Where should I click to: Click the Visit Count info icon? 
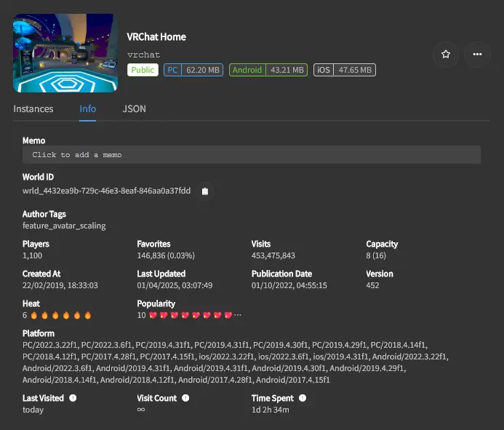(185, 398)
